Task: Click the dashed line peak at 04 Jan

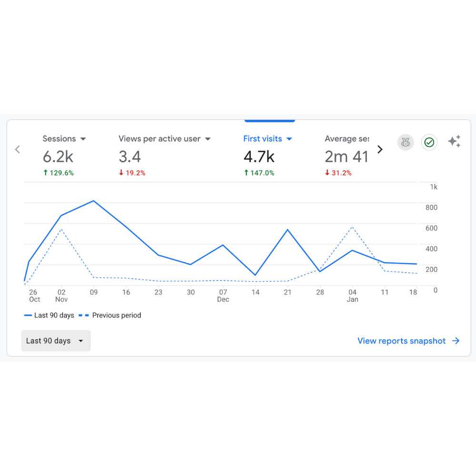Action: 352,227
